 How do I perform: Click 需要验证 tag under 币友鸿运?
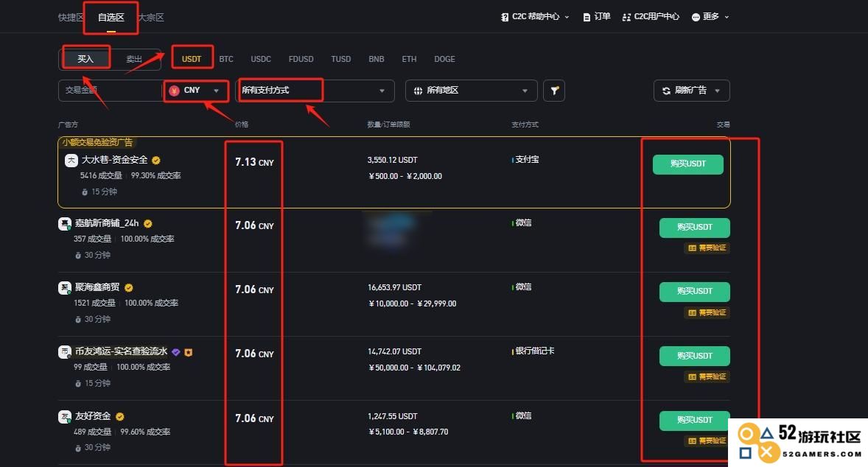pos(707,377)
